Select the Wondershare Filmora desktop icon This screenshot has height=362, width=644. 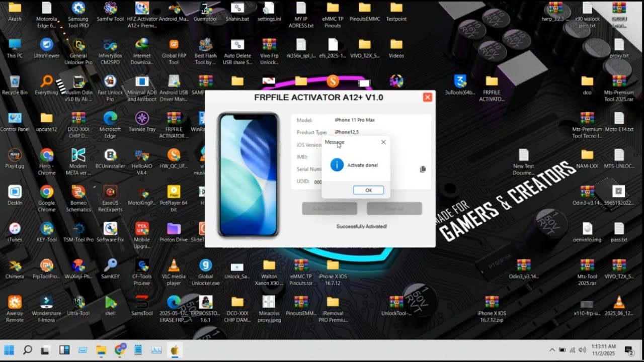tap(46, 309)
